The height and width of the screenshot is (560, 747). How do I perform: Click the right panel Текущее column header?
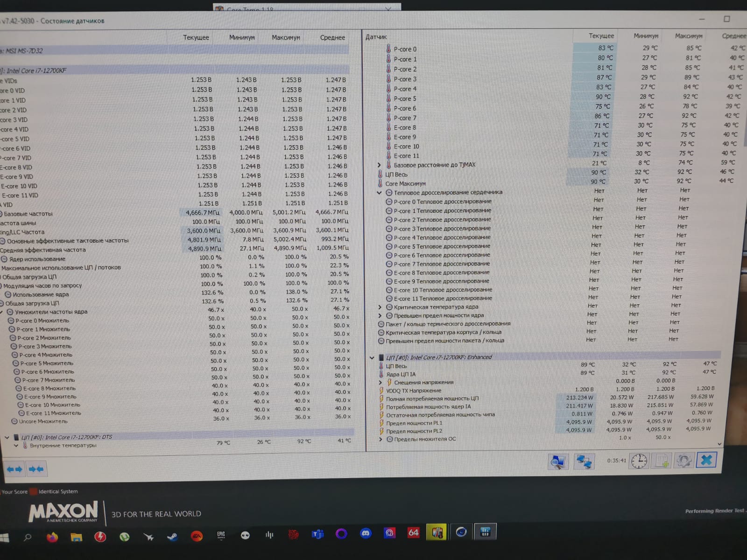tap(601, 35)
